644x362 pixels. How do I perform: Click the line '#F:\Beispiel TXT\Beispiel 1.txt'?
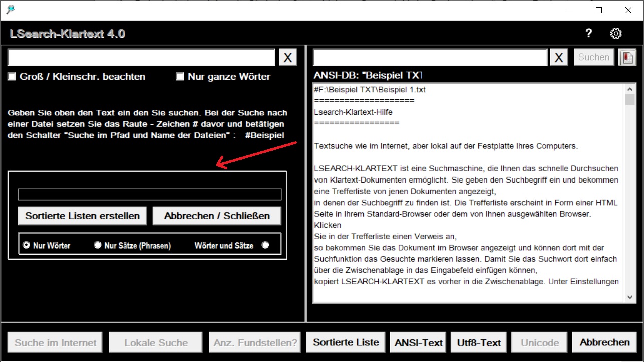[370, 90]
